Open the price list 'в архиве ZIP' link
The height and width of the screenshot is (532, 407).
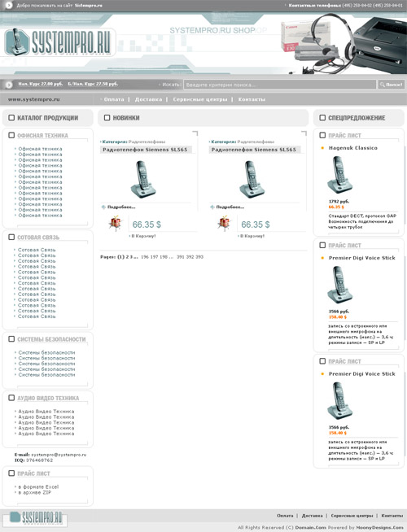click(x=35, y=493)
